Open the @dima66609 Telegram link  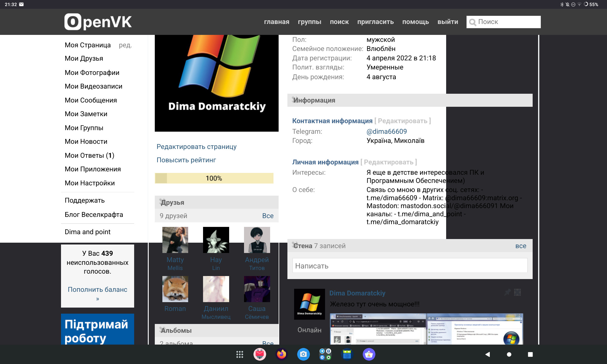tap(386, 132)
